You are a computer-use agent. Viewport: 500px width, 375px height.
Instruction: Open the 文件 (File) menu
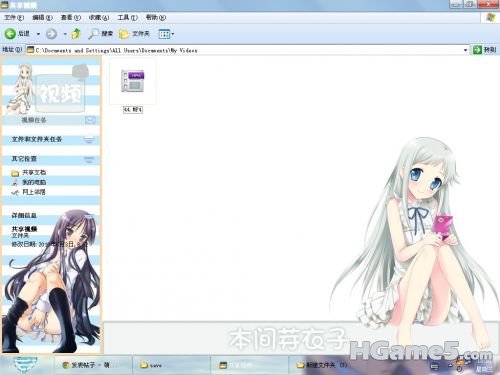pyautogui.click(x=14, y=17)
